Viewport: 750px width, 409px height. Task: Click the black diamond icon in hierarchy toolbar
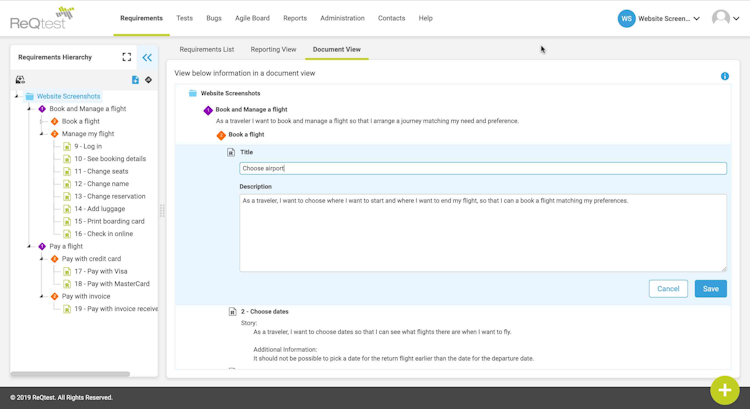coord(149,80)
